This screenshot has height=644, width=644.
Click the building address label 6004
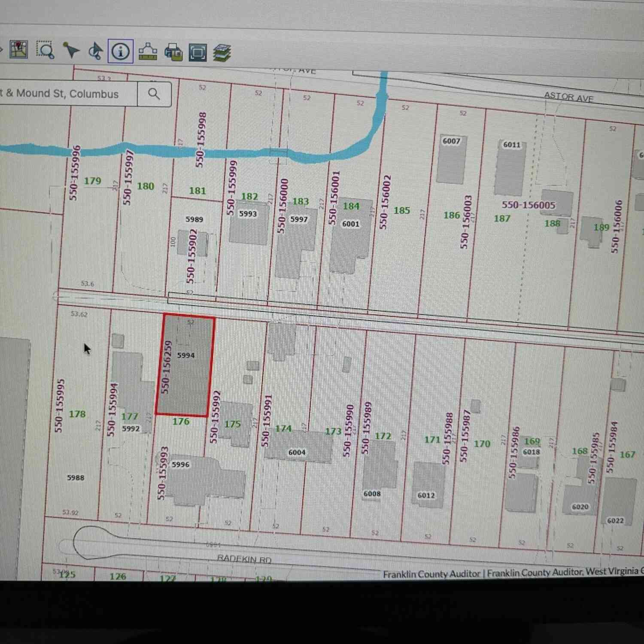[x=297, y=453]
